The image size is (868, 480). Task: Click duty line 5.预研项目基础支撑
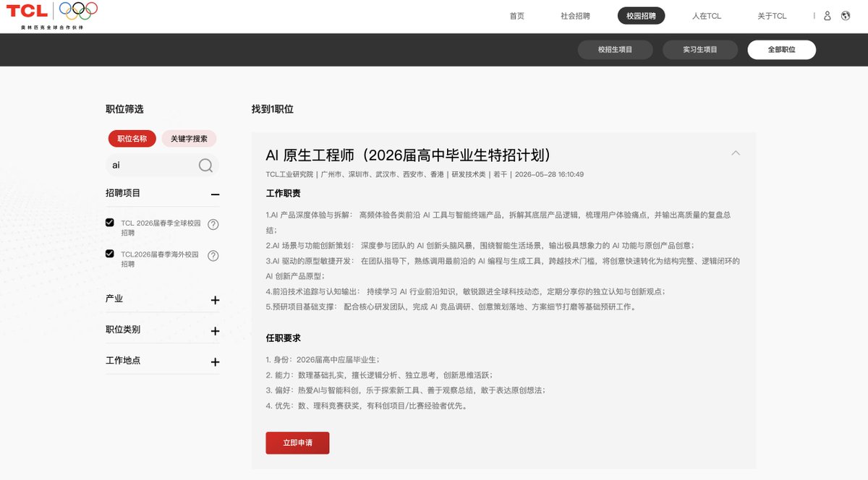pos(451,307)
